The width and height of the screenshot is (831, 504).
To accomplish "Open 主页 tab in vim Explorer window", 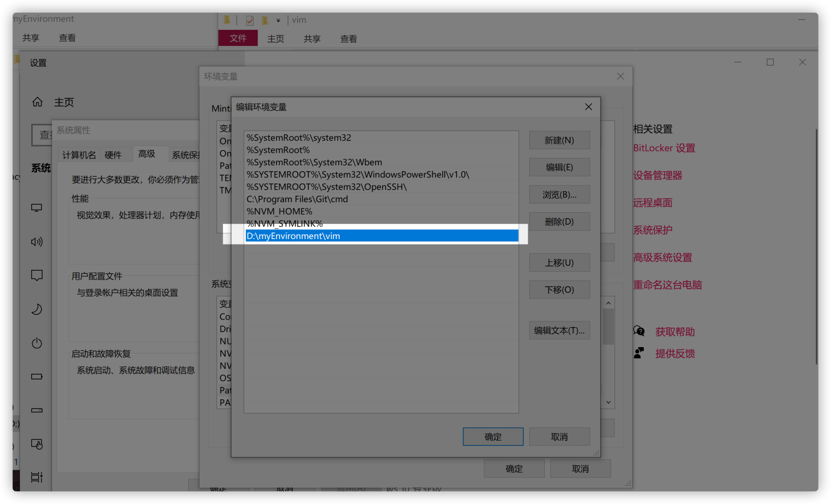I will tap(275, 39).
